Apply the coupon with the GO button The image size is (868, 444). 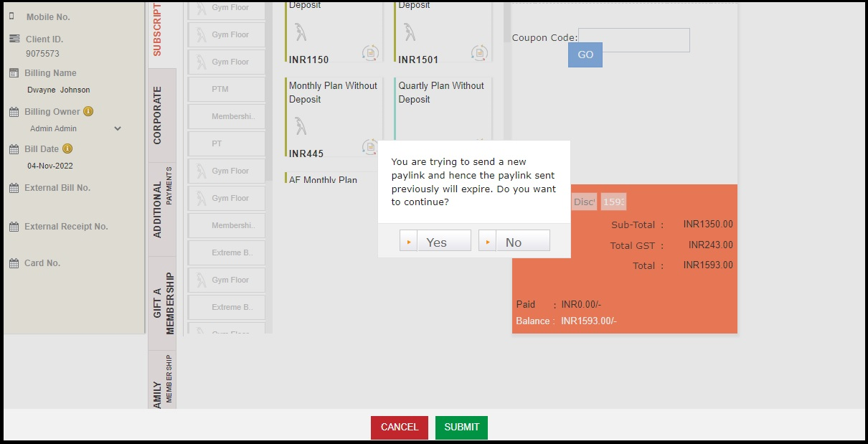tap(585, 55)
